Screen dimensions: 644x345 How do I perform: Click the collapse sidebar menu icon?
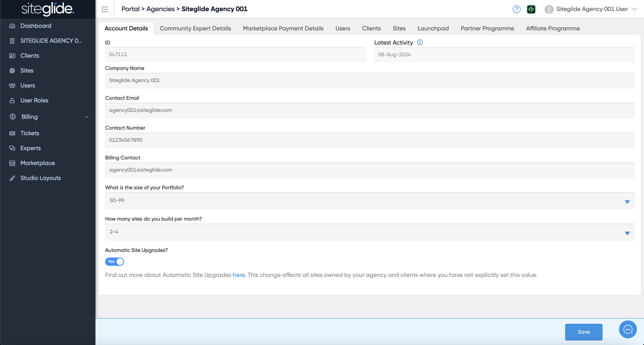[x=104, y=9]
